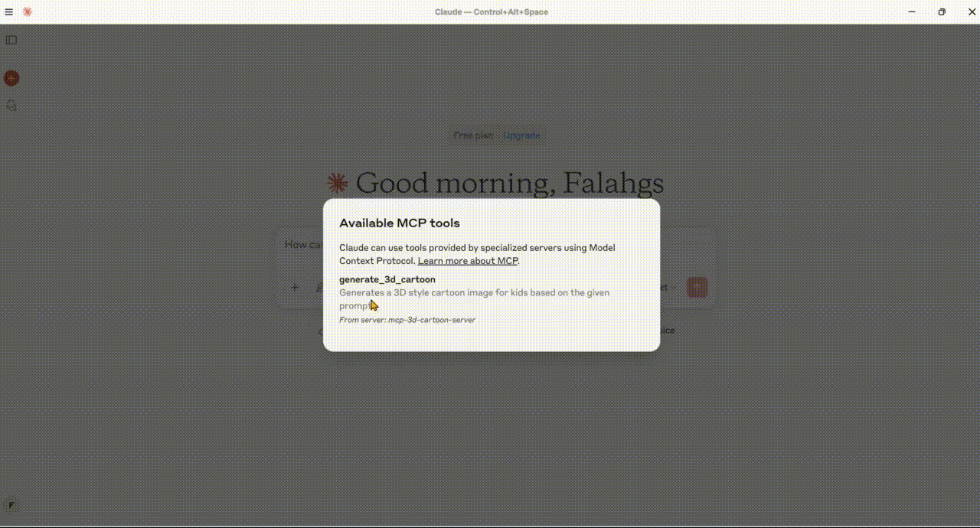The height and width of the screenshot is (528, 980).
Task: Click the orange send button
Action: pyautogui.click(x=697, y=288)
